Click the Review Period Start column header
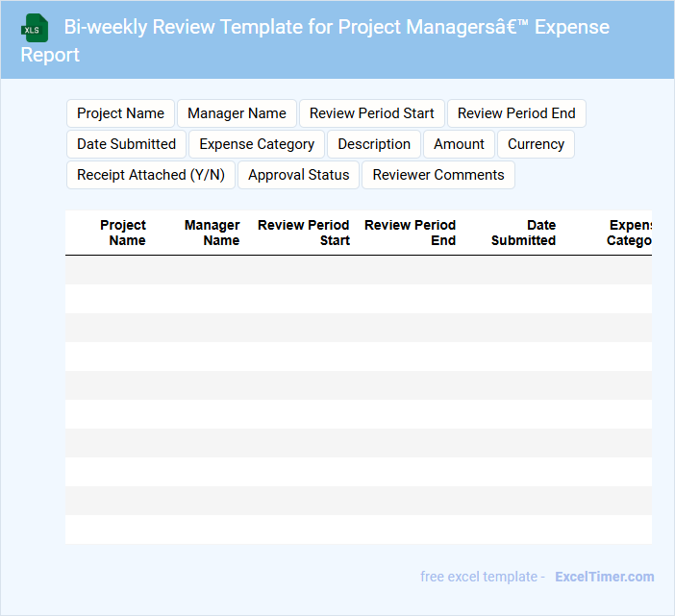 coord(304,233)
